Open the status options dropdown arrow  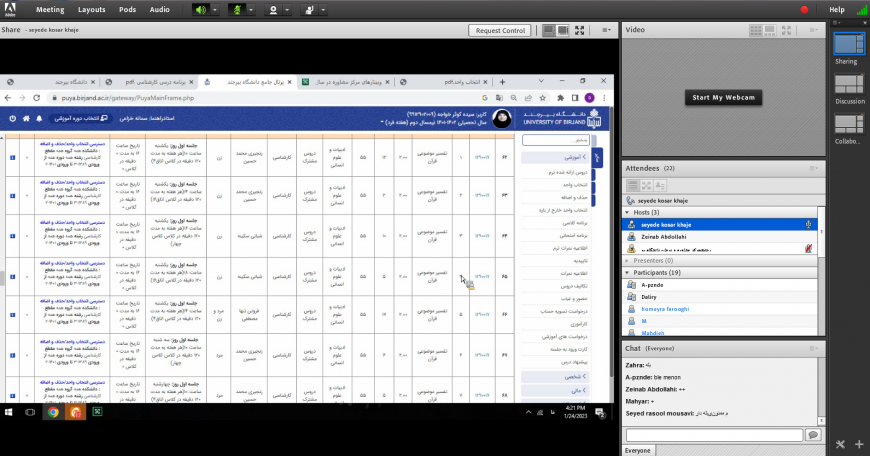[323, 9]
